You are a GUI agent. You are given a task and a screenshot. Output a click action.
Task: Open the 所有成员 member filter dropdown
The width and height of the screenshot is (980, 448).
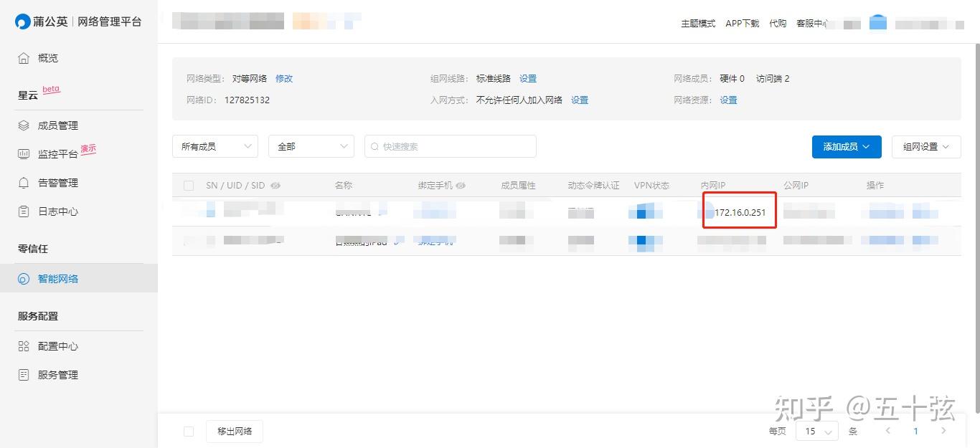pos(215,146)
